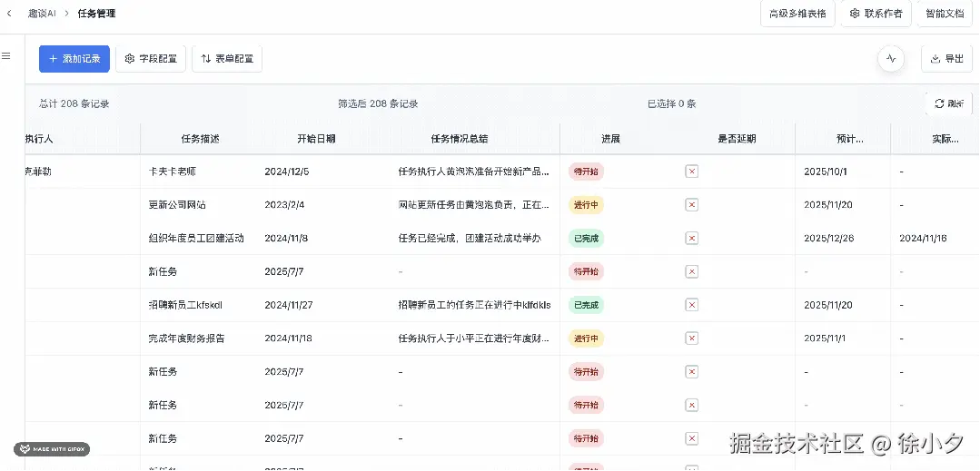Image resolution: width=980 pixels, height=471 pixels.
Task: Click the 是否延期 column header
Action: (x=737, y=139)
